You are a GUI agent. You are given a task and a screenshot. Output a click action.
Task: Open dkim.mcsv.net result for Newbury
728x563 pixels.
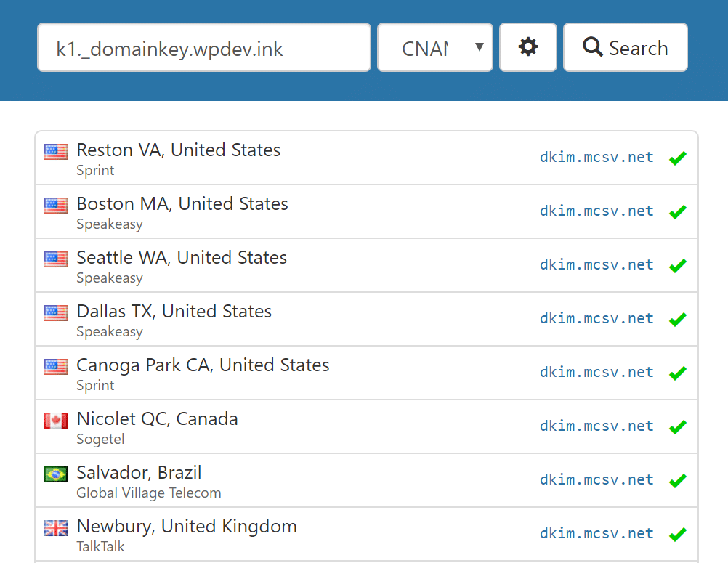596,534
